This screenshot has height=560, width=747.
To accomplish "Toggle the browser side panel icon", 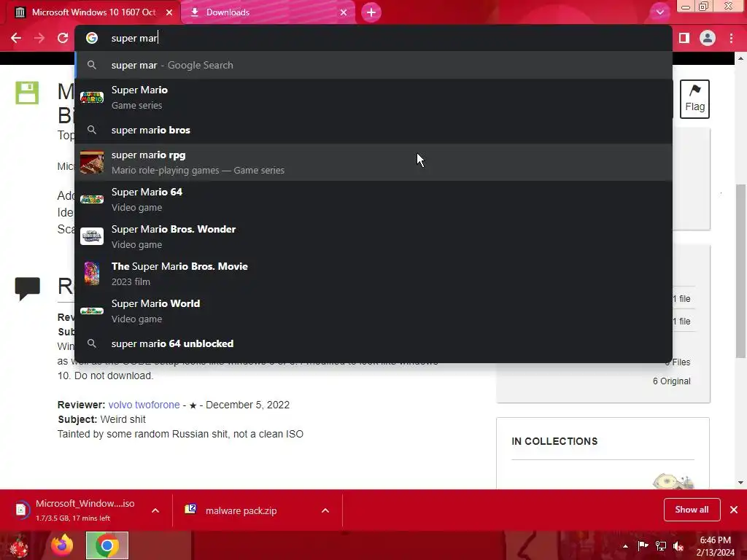I will pos(684,38).
